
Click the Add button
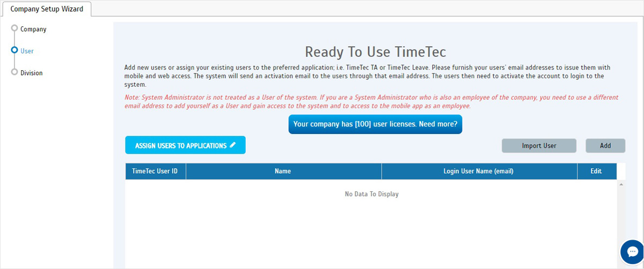(605, 146)
